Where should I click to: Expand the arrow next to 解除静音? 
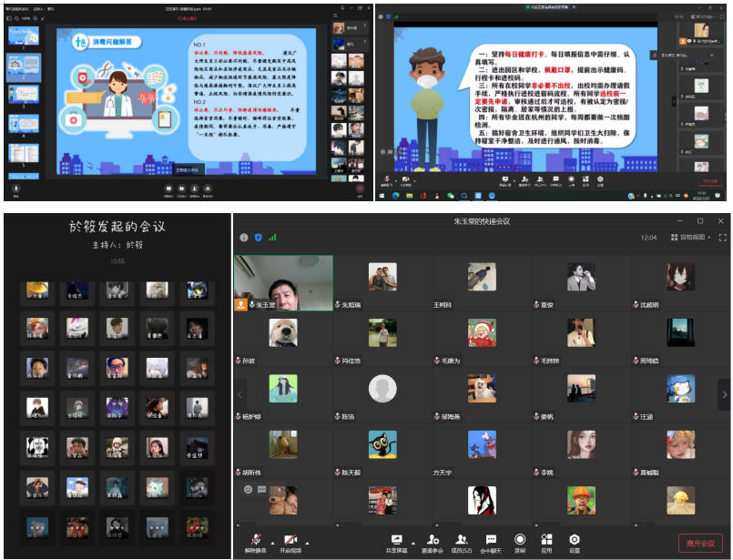pos(271,539)
